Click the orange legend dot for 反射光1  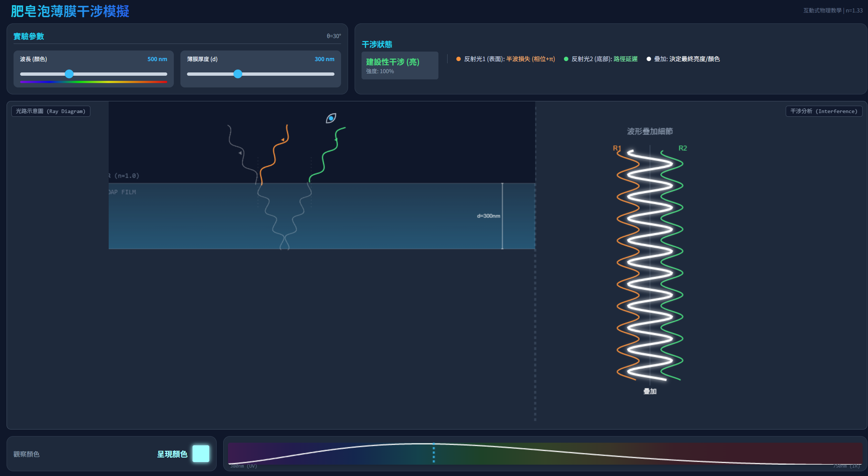pos(458,59)
